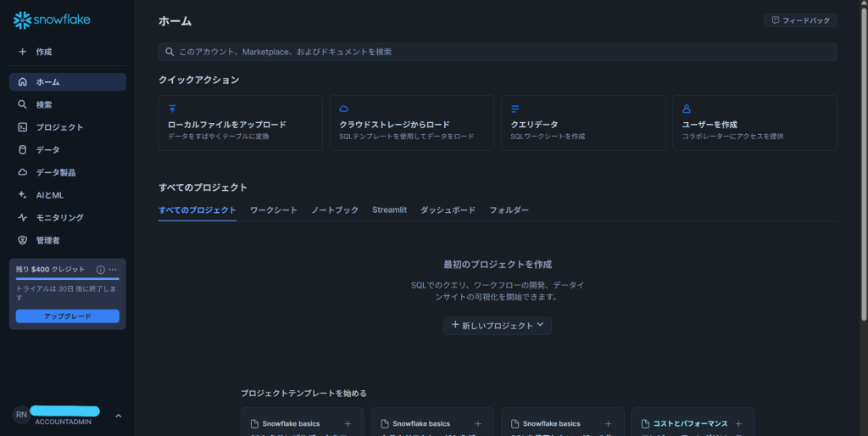
Task: Open モニタリング in the sidebar
Action: tap(68, 218)
